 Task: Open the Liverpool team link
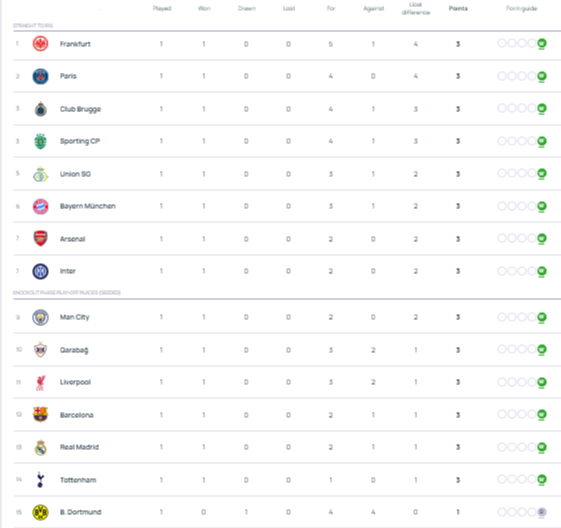pyautogui.click(x=75, y=382)
